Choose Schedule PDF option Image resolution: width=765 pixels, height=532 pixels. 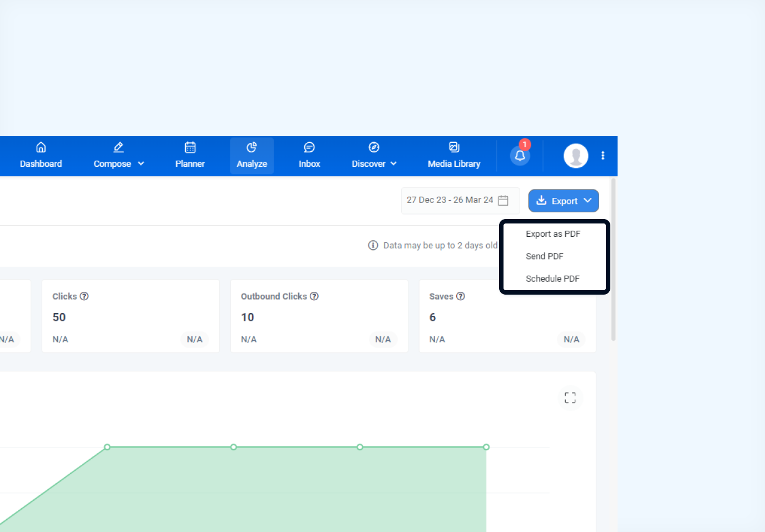[x=552, y=279]
